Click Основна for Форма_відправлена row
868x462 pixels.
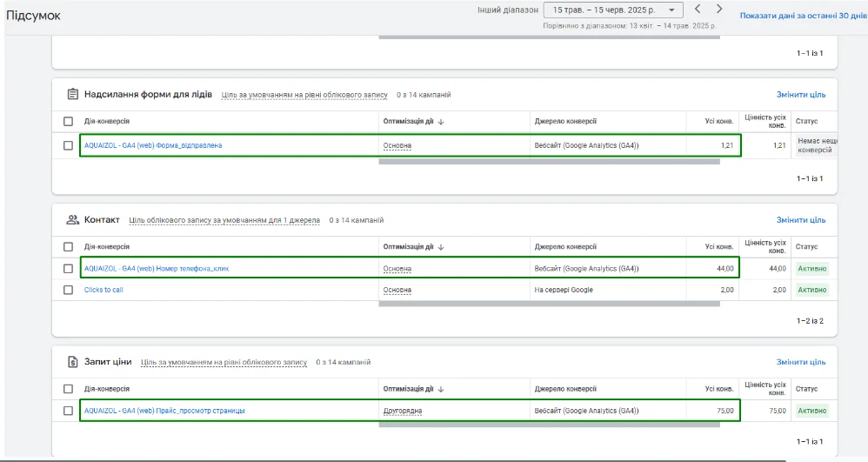click(x=397, y=145)
